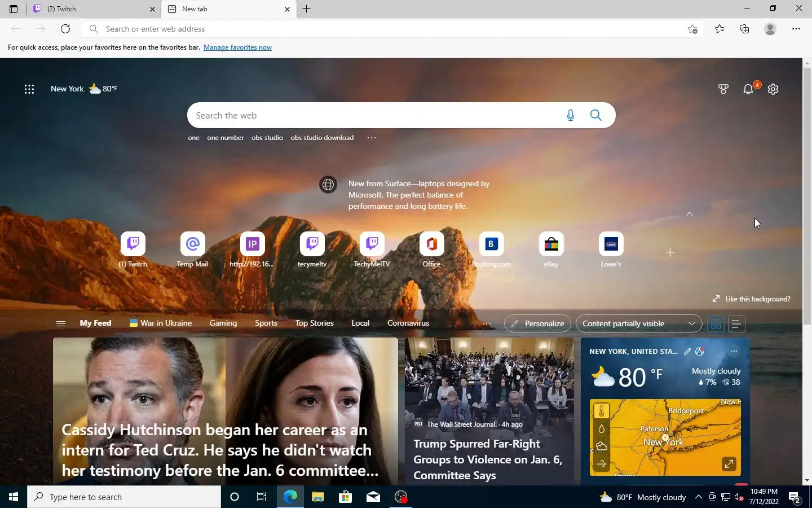Open the http://192.16... quick link
The image size is (812, 508).
click(x=252, y=249)
